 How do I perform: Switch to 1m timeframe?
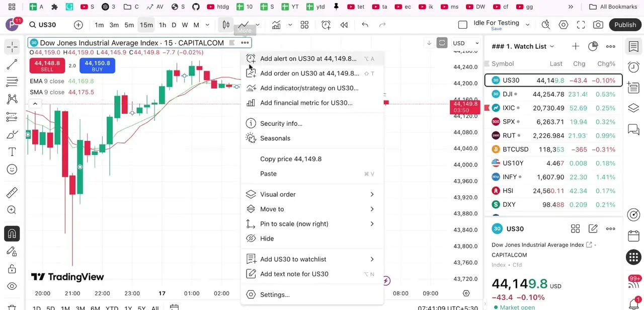coord(99,25)
